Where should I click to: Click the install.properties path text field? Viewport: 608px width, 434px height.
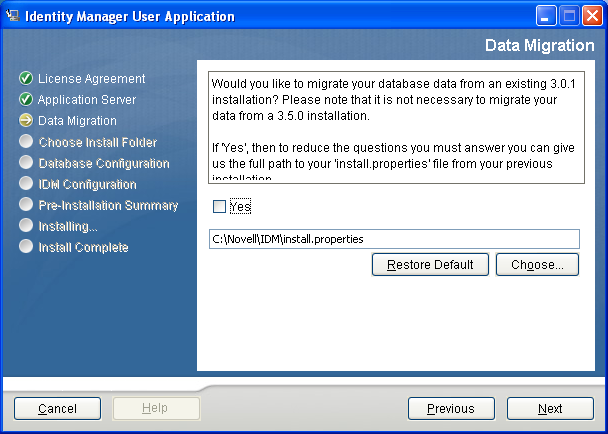click(x=394, y=239)
